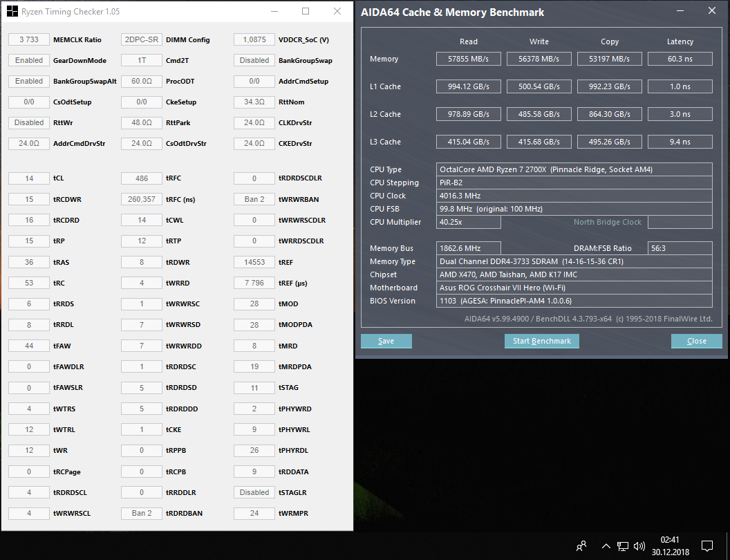Click L1 Cache Read 994.12 GB/s
This screenshot has height=560, width=730.
(x=469, y=86)
